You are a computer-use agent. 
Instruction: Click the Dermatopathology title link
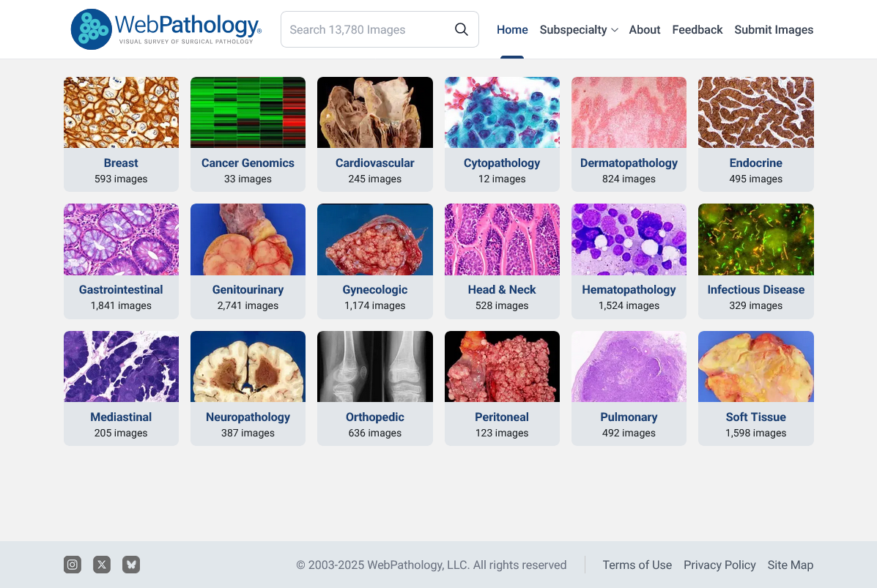click(629, 163)
